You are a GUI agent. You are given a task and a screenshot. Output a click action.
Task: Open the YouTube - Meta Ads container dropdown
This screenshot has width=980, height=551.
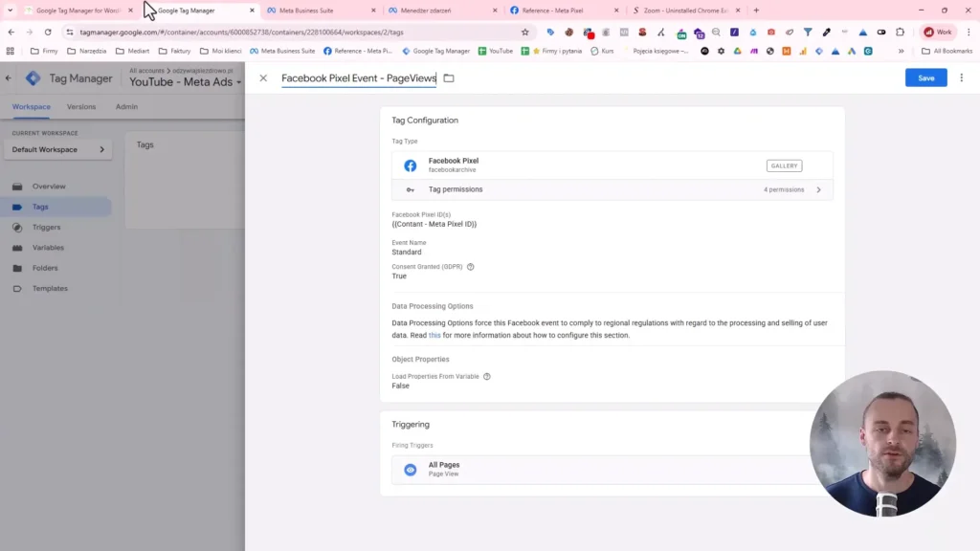click(x=185, y=82)
